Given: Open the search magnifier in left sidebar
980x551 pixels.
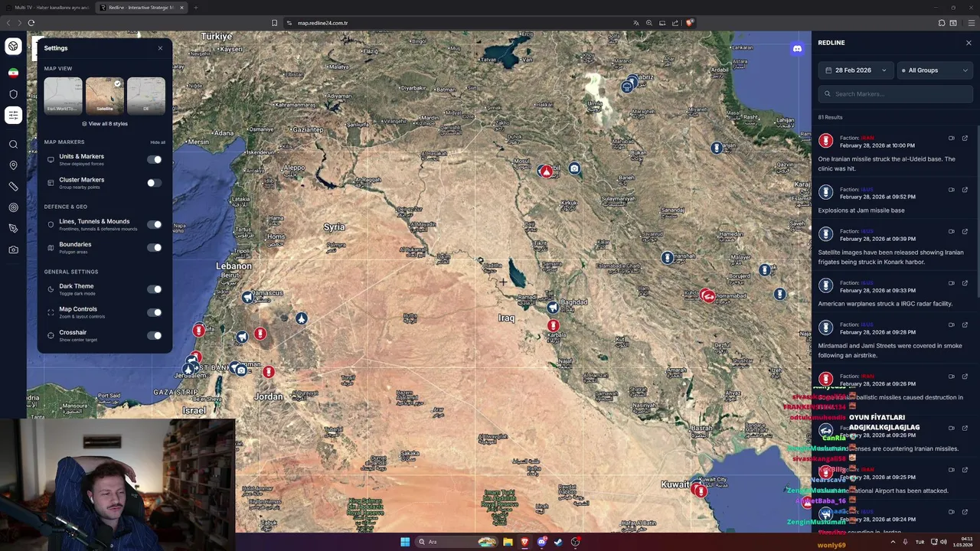Looking at the screenshot, I should [x=13, y=144].
